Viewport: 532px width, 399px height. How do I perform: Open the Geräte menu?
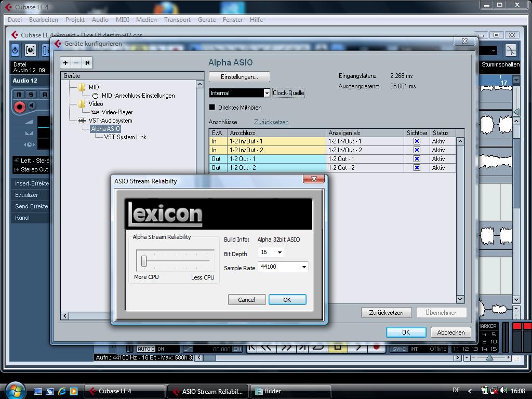pos(207,20)
